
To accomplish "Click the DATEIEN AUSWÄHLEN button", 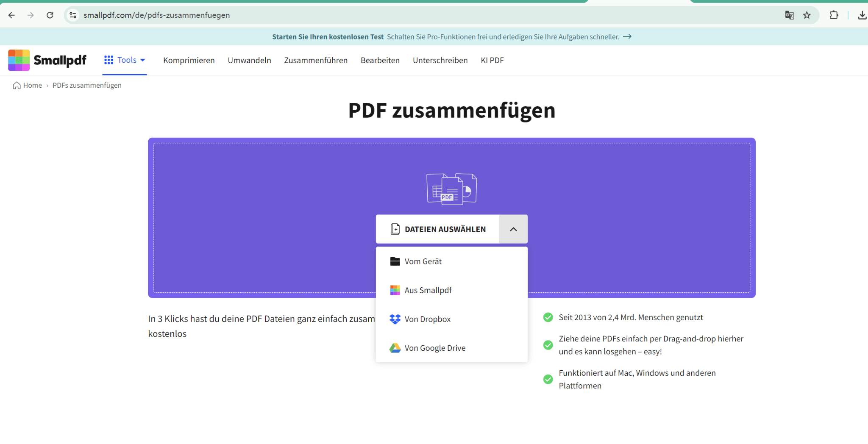I will [x=437, y=229].
